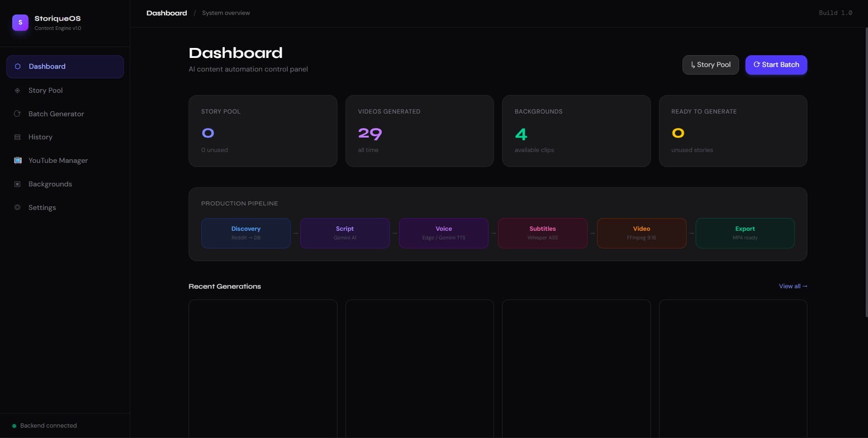Click the 29 videos generated value
Viewport: 868px width, 438px height.
370,133
